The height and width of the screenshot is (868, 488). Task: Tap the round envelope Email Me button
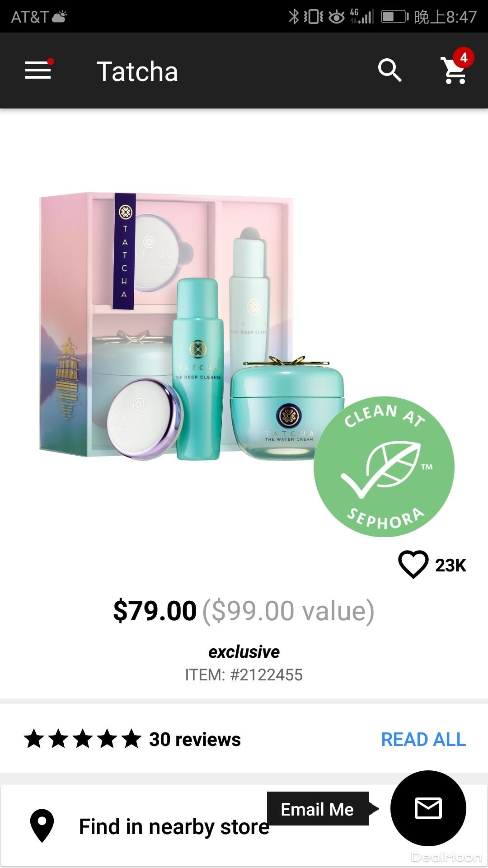coord(428,808)
